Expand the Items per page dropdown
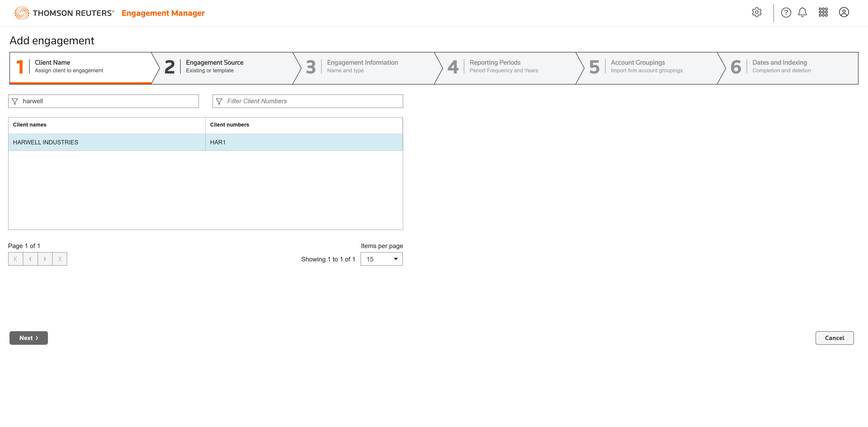This screenshot has width=868, height=427. click(x=381, y=259)
